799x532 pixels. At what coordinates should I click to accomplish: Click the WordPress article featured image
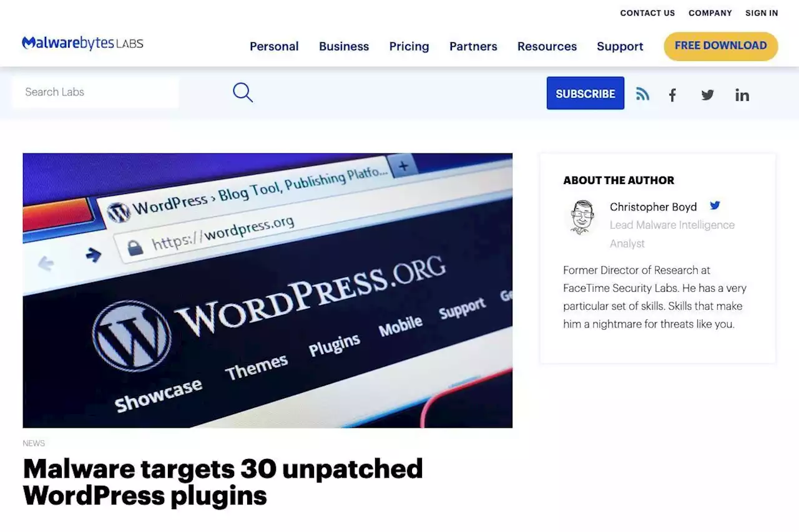point(268,291)
